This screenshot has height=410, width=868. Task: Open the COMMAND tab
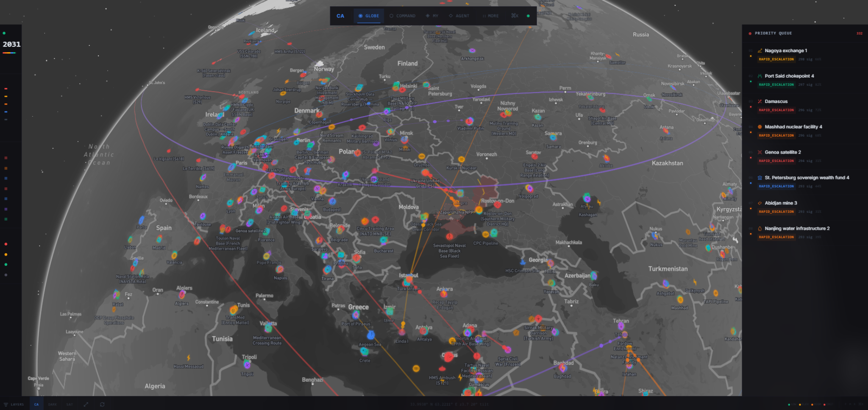(x=402, y=16)
